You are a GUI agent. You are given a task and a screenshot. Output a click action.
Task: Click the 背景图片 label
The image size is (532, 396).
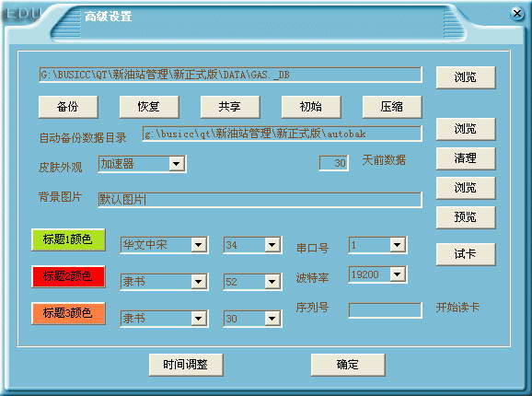61,197
